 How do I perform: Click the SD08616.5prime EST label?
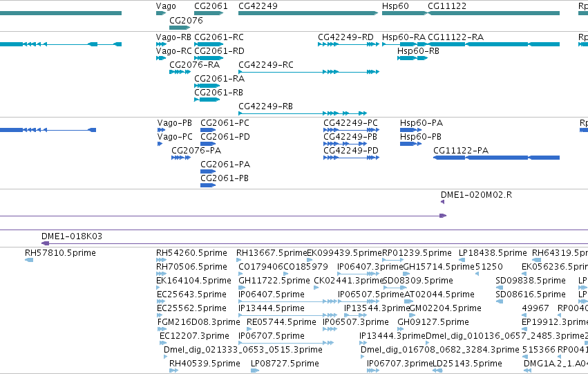531,295
